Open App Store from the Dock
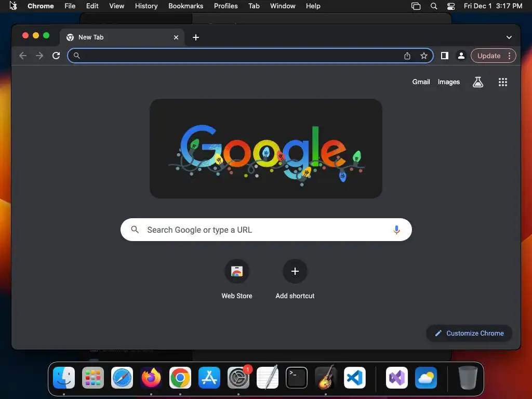The image size is (532, 399). pos(209,378)
